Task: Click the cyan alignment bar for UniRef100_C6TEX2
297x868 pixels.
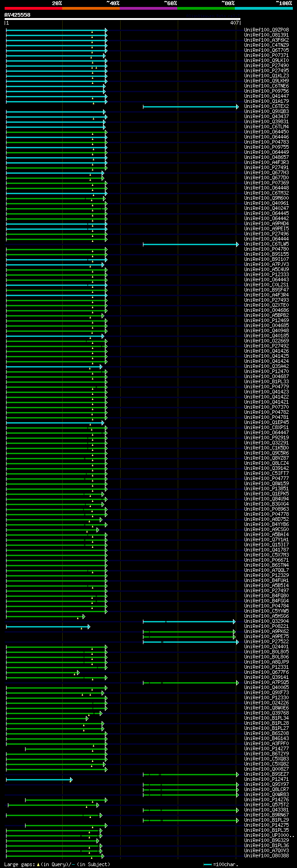Action: [191, 107]
